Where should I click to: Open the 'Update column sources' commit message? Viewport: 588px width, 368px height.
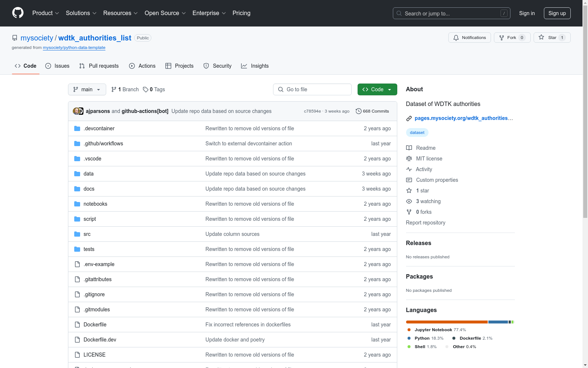pyautogui.click(x=232, y=234)
